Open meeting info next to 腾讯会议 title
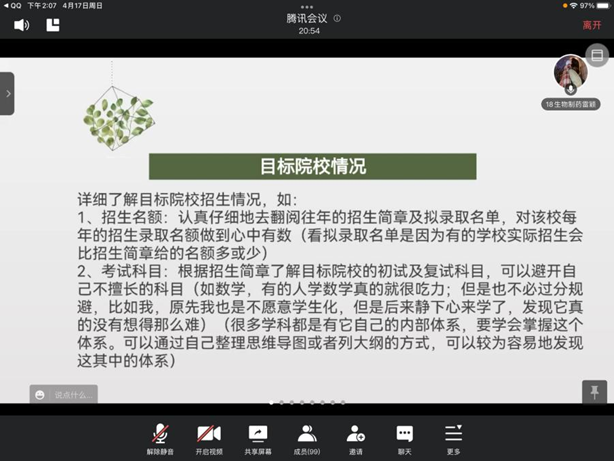 tap(337, 18)
